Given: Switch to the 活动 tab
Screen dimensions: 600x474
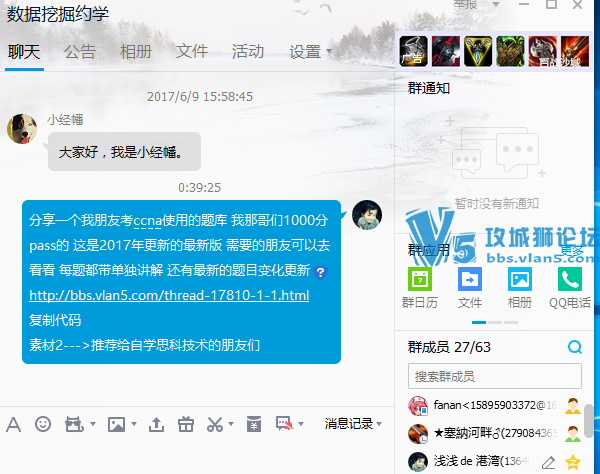Looking at the screenshot, I should tap(247, 51).
